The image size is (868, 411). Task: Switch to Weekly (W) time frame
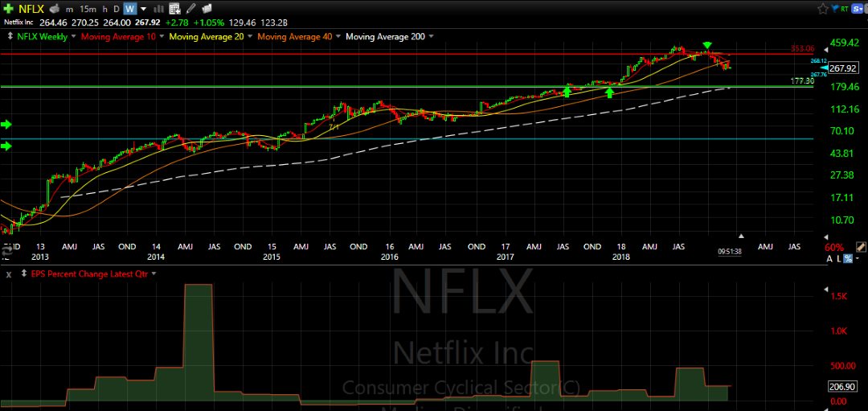129,9
